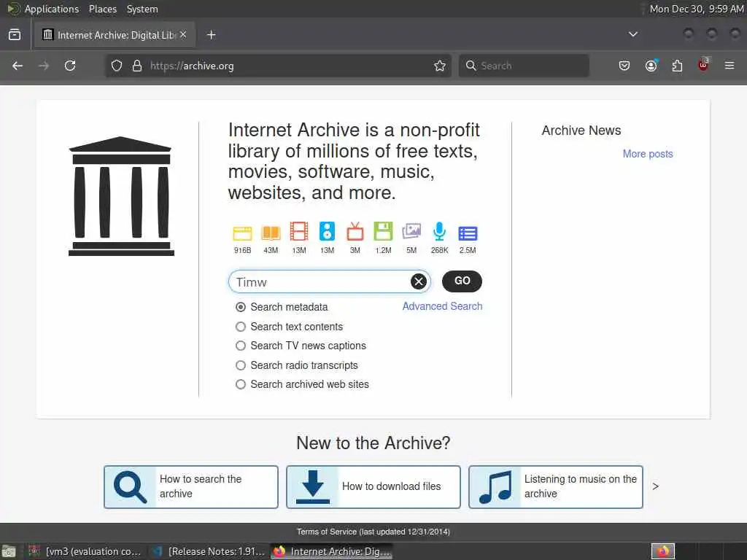Click the Firefox workspace thumbnail in panel

click(662, 551)
